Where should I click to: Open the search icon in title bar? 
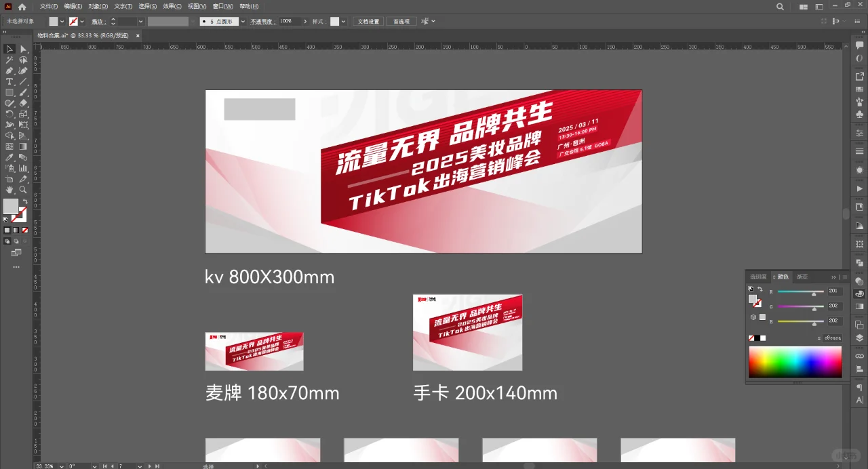coord(781,6)
